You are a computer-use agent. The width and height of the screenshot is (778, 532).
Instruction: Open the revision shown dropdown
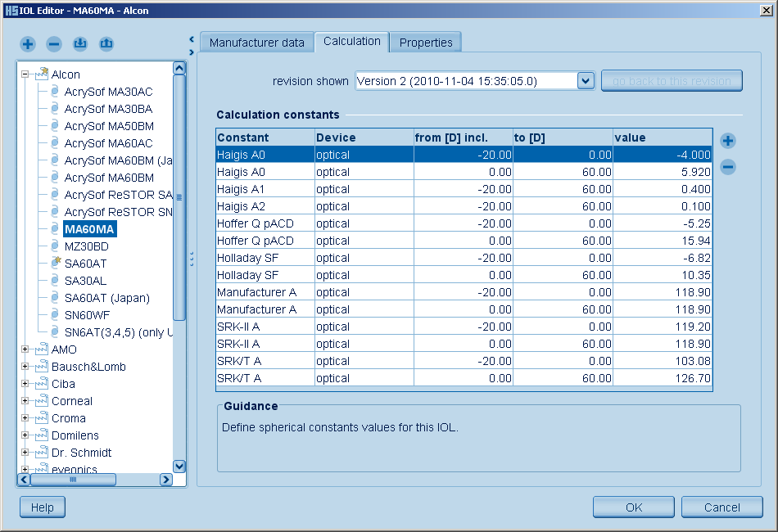tap(585, 81)
